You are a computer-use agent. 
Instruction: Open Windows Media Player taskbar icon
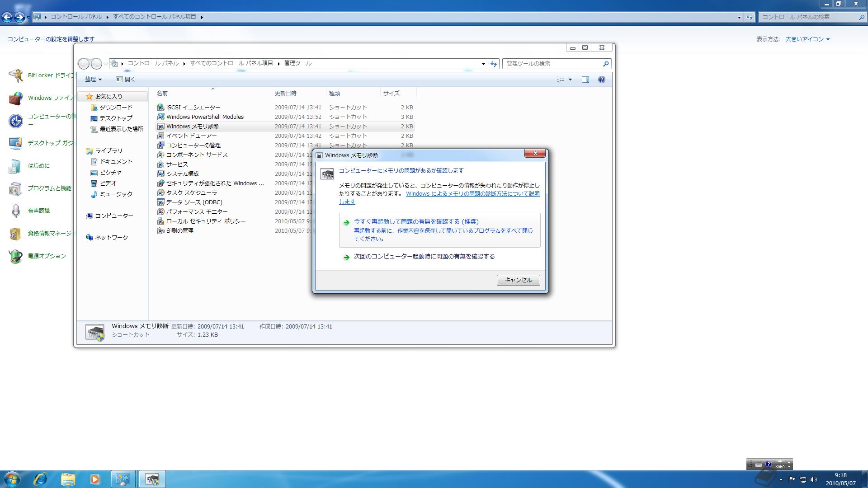(x=95, y=479)
